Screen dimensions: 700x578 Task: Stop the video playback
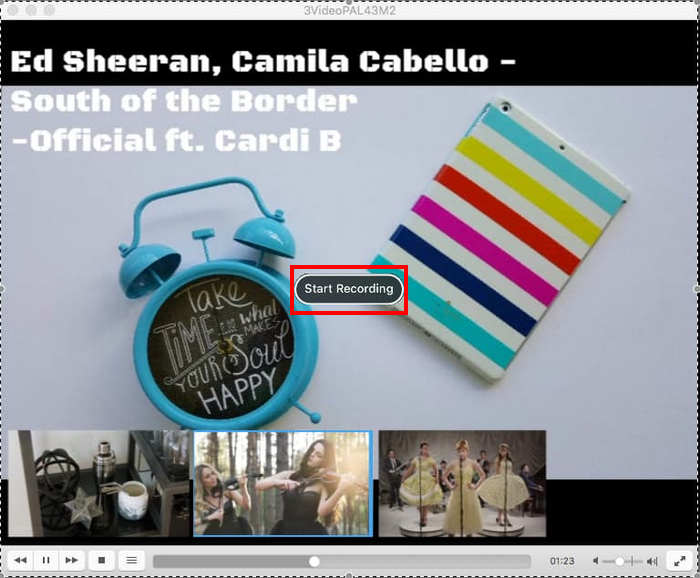click(x=101, y=560)
